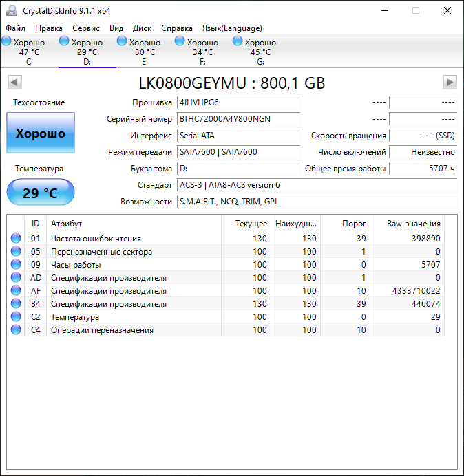Click the Стандарт field ACS-3

(x=317, y=185)
